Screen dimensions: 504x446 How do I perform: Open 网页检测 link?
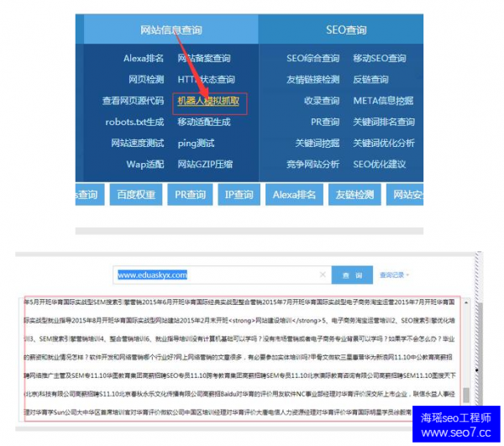click(146, 79)
